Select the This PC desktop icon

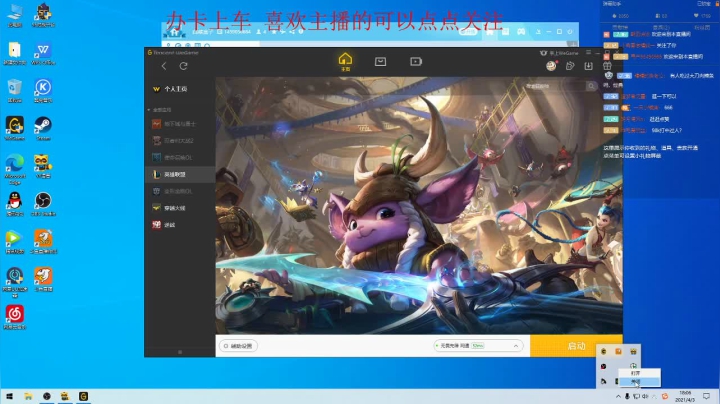15,15
